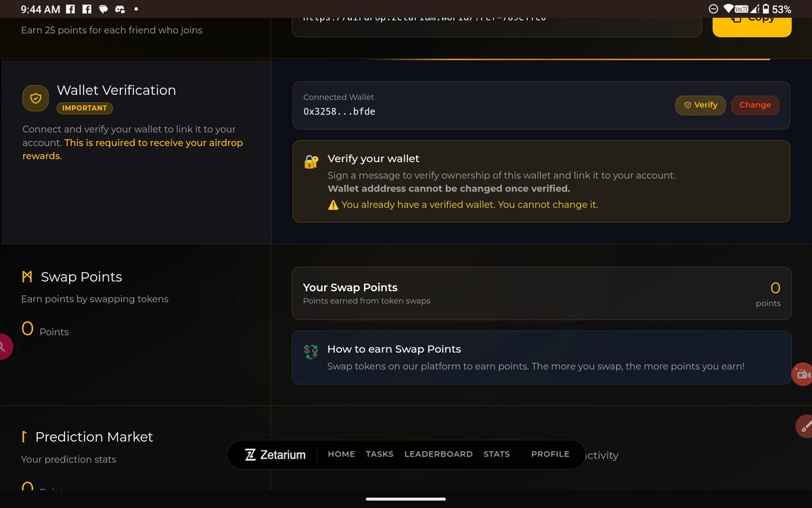
Task: Open the TASKS page
Action: pos(380,454)
